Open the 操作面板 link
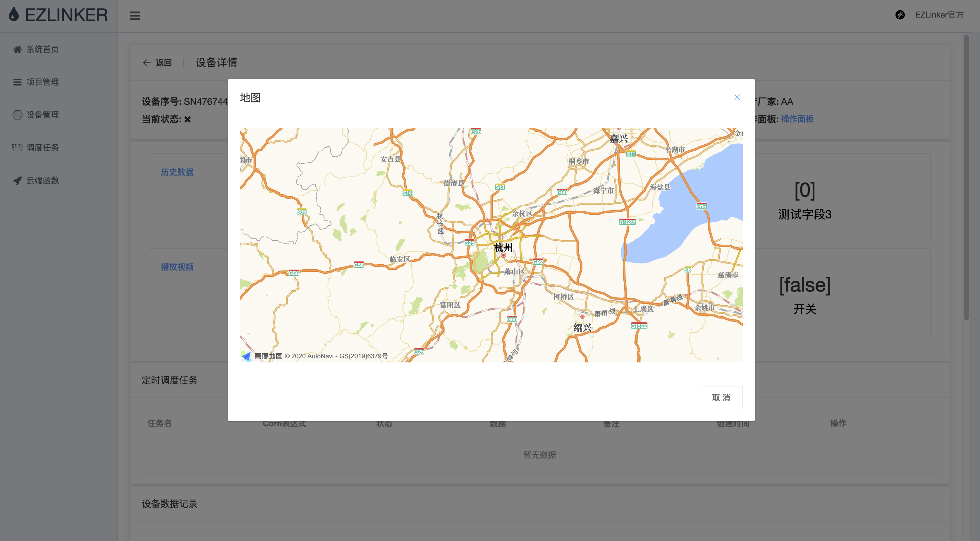This screenshot has width=980, height=541. (x=797, y=119)
